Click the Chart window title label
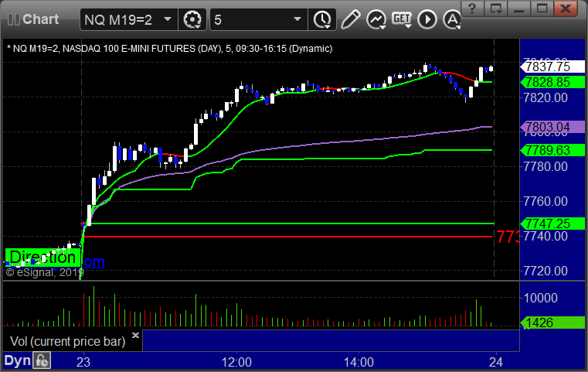Screen dimensions: 588x372 [40, 19]
